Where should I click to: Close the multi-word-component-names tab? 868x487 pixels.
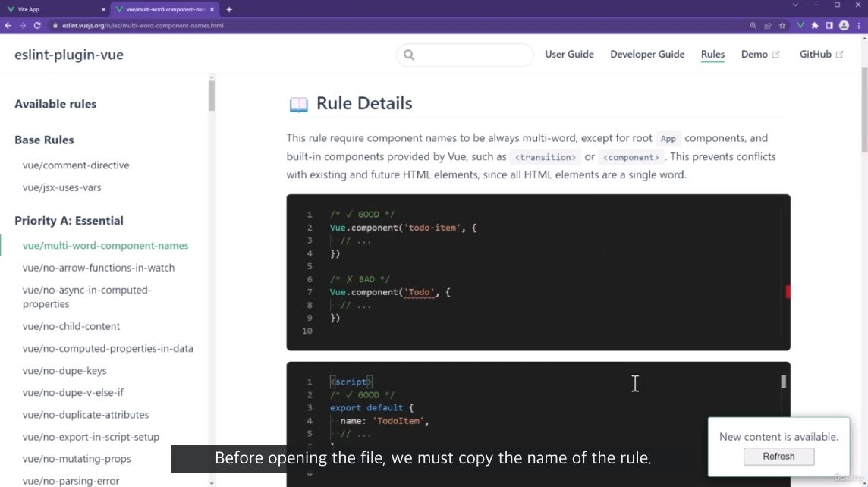click(x=212, y=9)
